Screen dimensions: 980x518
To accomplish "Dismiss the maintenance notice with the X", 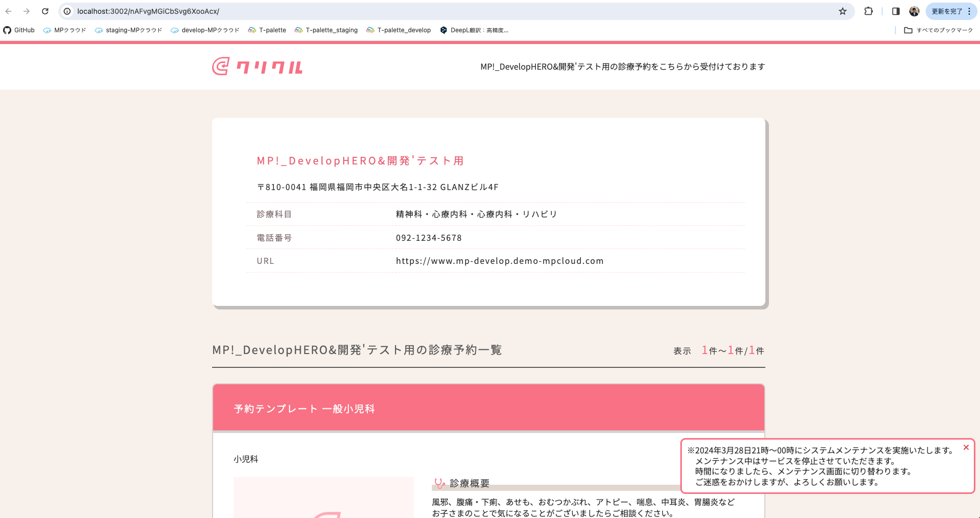I will [966, 447].
